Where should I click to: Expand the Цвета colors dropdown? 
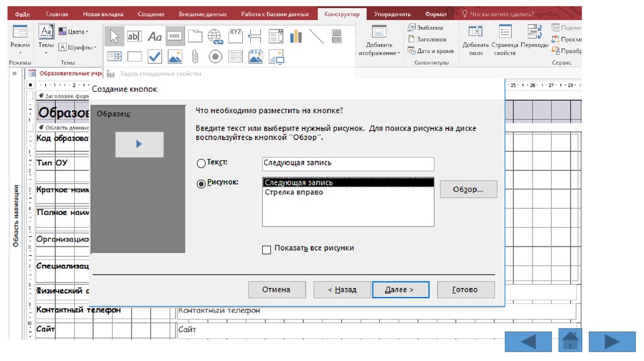point(74,31)
